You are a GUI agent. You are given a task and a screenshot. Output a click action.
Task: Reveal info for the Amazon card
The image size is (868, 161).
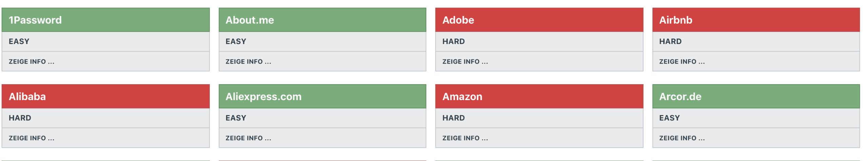pos(465,138)
